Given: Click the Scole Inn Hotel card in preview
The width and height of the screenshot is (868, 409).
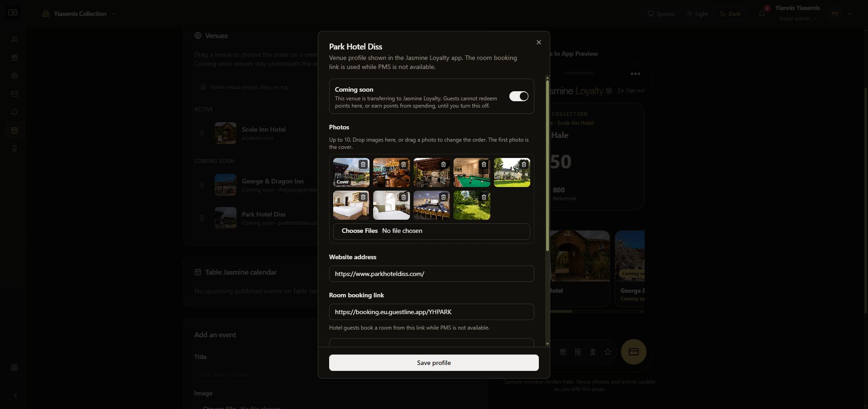Looking at the screenshot, I should (x=580, y=268).
